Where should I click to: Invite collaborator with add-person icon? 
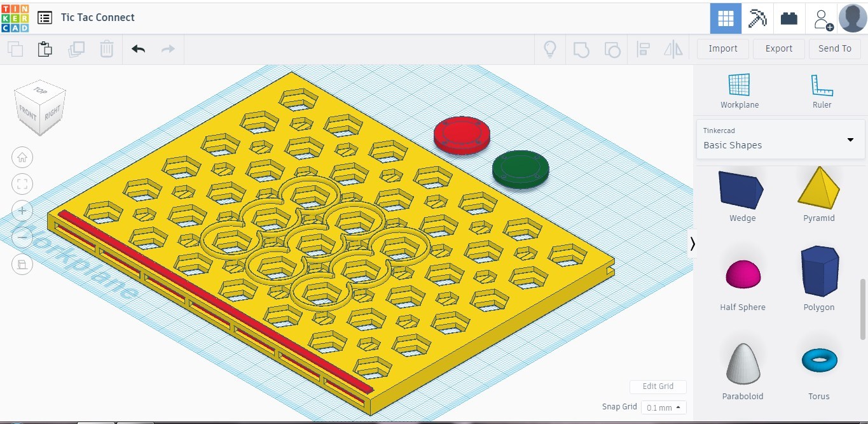823,19
